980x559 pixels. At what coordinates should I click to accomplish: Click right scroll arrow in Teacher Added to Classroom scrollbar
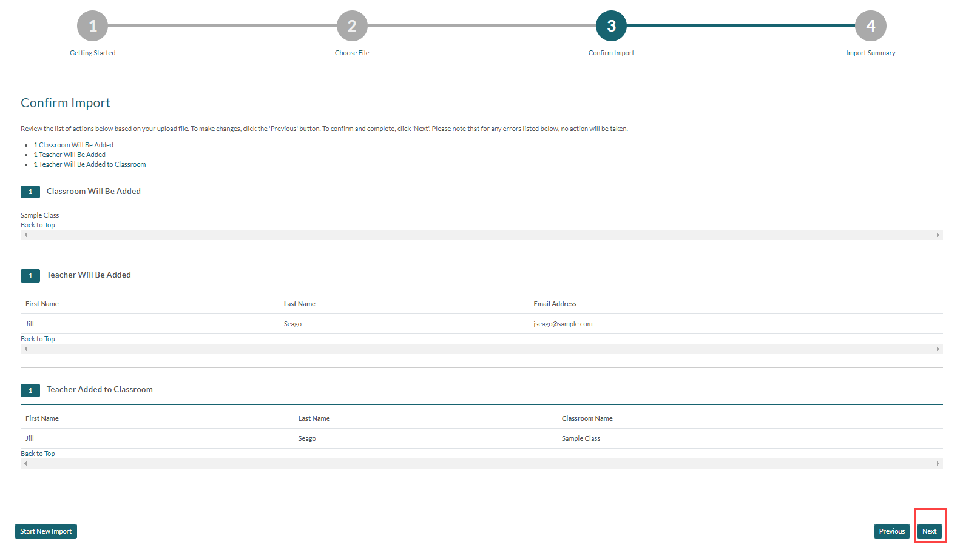(938, 464)
